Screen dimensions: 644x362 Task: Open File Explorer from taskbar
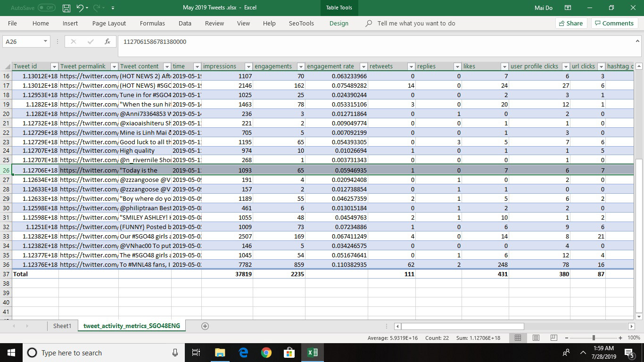220,353
